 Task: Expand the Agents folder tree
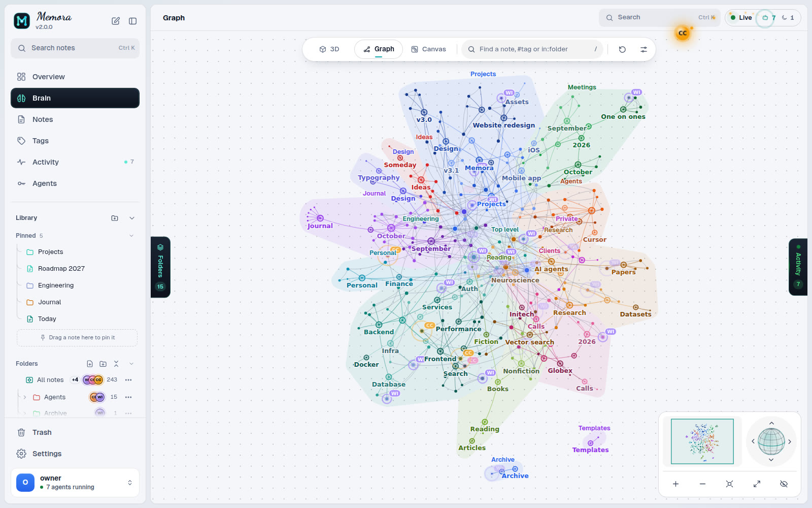click(24, 397)
